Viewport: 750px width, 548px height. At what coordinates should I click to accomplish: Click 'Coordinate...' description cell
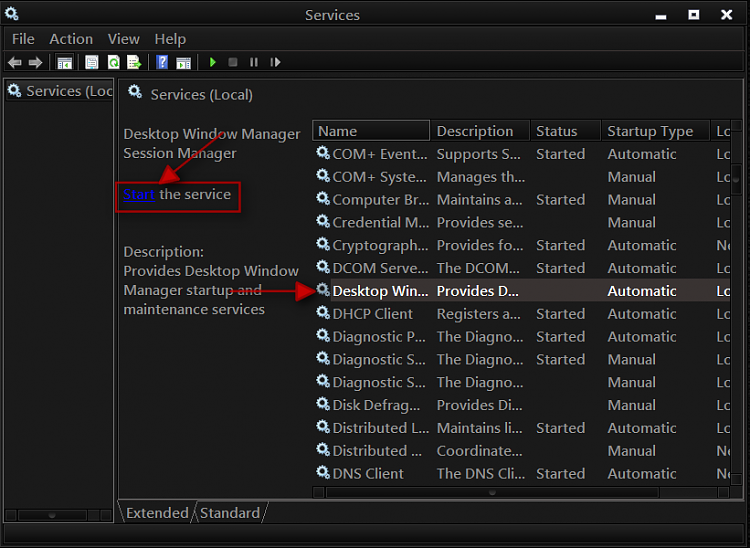point(479,450)
